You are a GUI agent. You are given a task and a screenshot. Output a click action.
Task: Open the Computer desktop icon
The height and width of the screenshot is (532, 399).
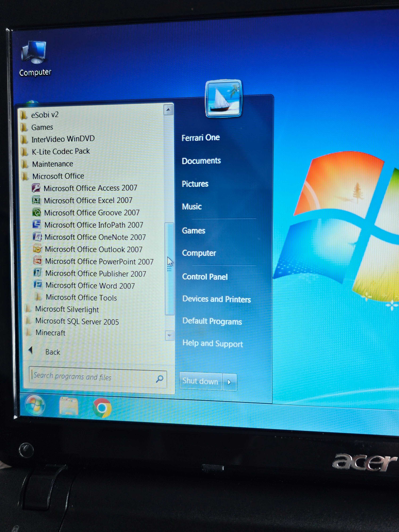pyautogui.click(x=35, y=58)
